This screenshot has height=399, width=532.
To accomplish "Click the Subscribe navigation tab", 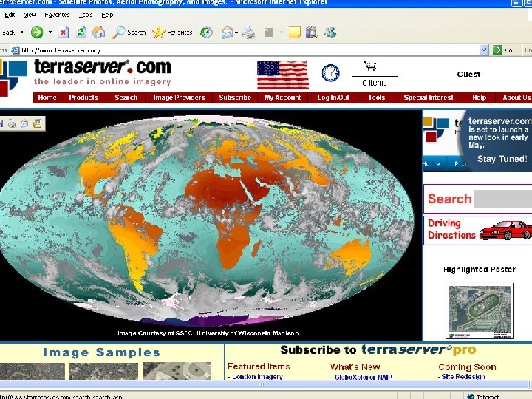I will (x=235, y=98).
